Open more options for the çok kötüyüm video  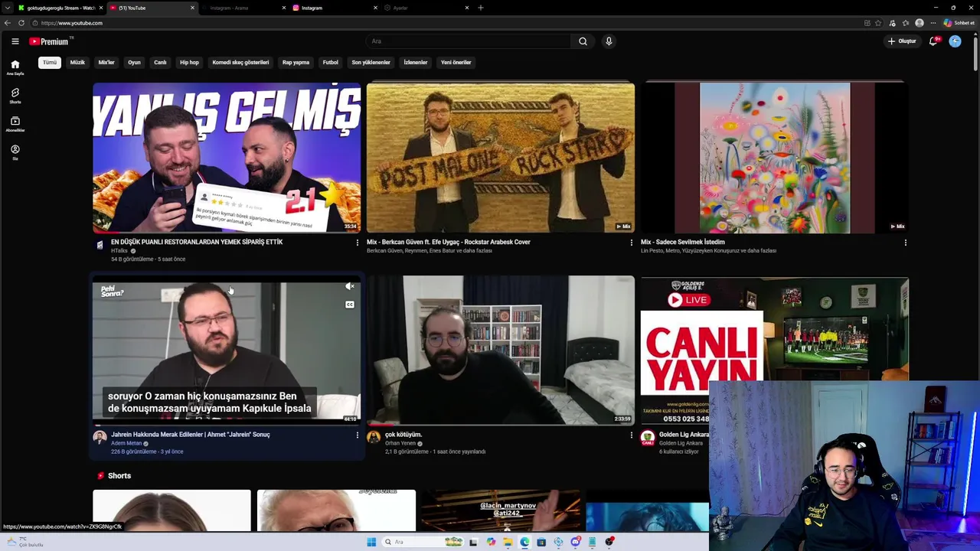631,435
